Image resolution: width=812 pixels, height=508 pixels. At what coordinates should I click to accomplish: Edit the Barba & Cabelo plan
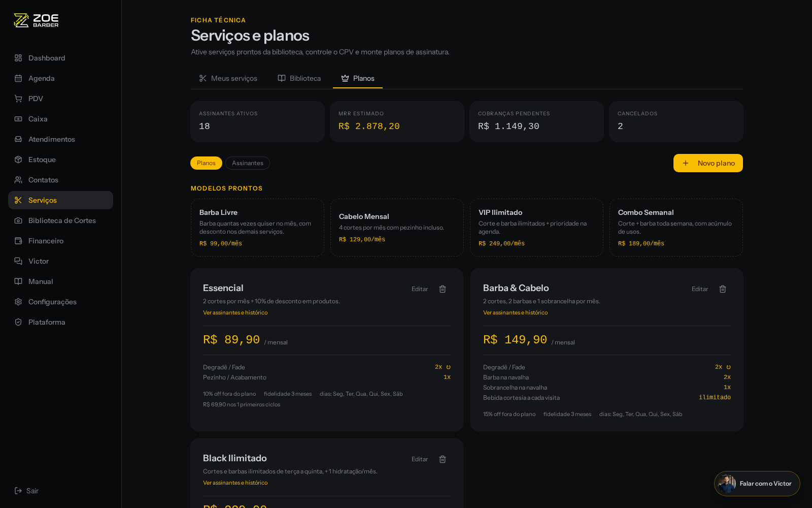point(700,289)
